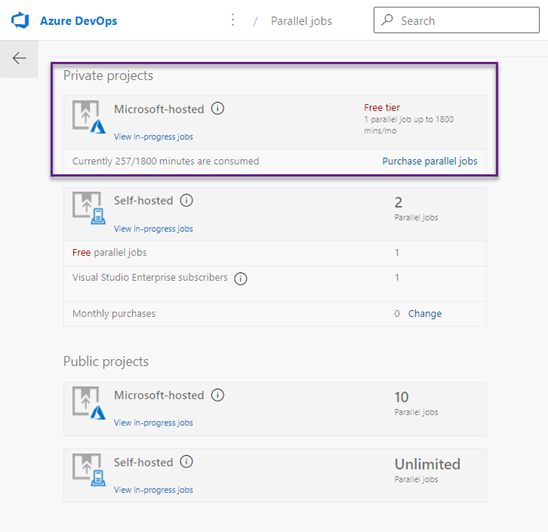Select the Parallel jobs breadcrumb
This screenshot has width=548, height=532.
click(301, 21)
